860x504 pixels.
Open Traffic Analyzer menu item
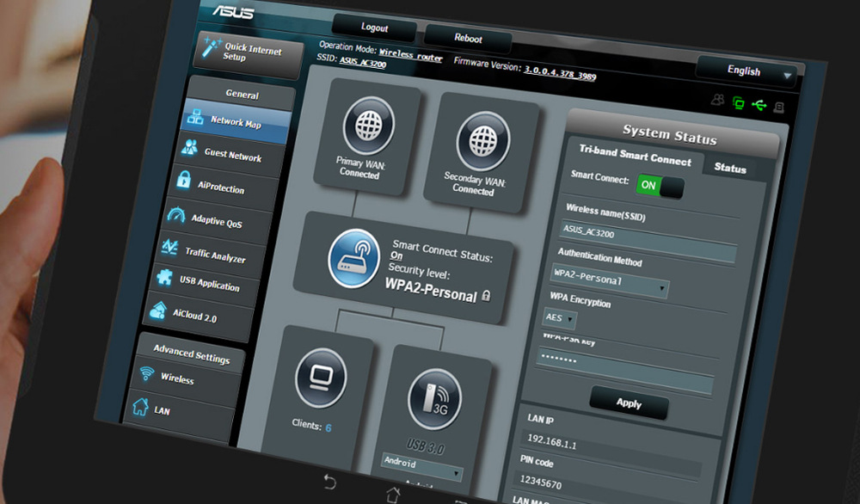pyautogui.click(x=214, y=255)
